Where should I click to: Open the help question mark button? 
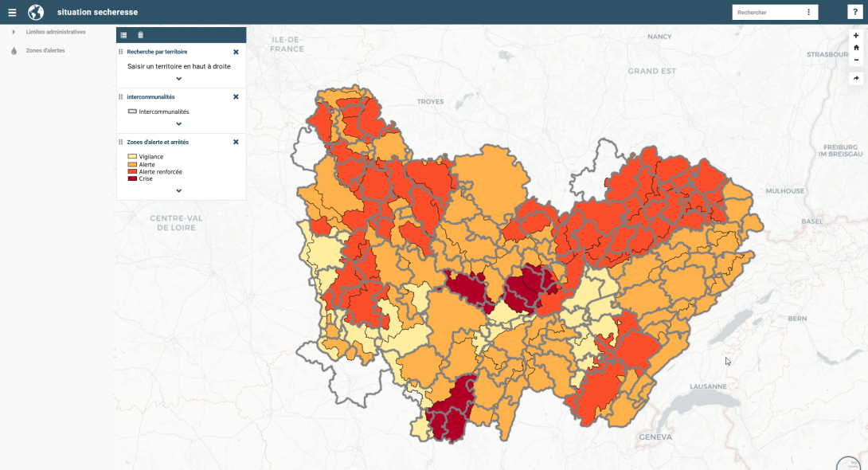(853, 12)
